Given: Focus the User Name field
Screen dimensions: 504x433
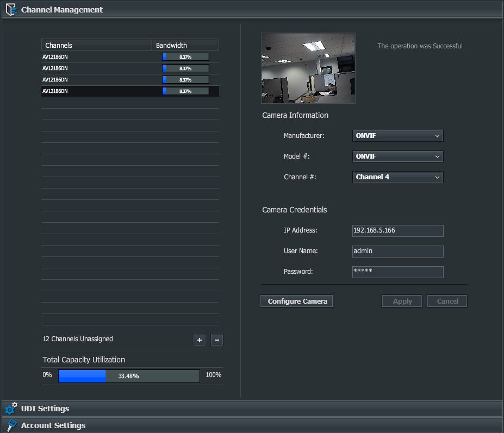Looking at the screenshot, I should click(397, 252).
